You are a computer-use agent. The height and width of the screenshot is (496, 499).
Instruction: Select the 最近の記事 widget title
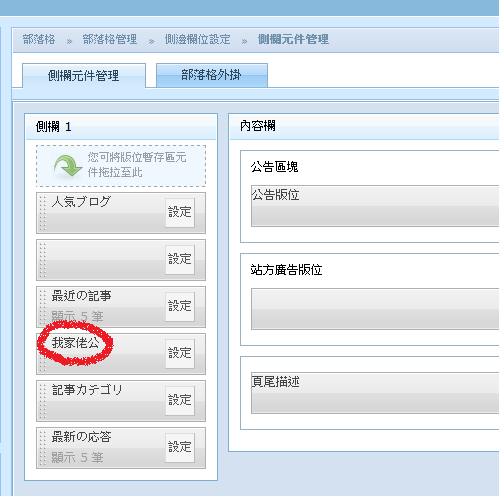[81, 296]
